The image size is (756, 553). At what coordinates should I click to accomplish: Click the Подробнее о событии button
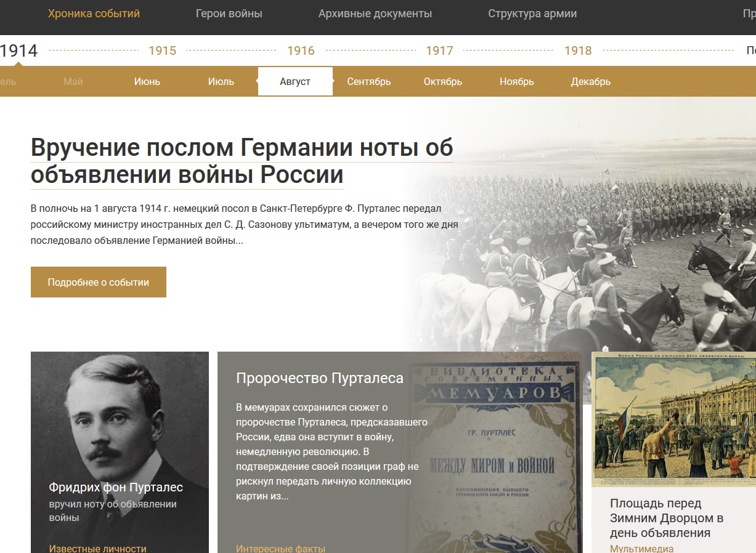tap(99, 282)
